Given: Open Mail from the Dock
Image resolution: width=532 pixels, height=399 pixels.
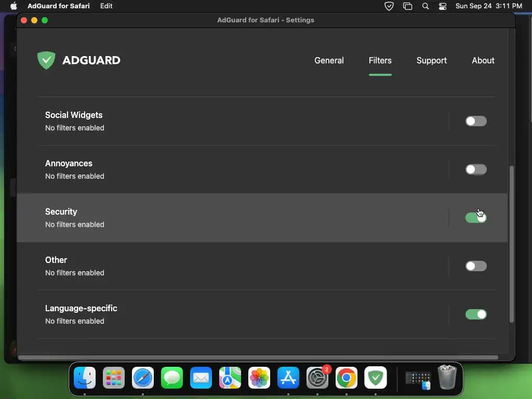Looking at the screenshot, I should pyautogui.click(x=201, y=378).
